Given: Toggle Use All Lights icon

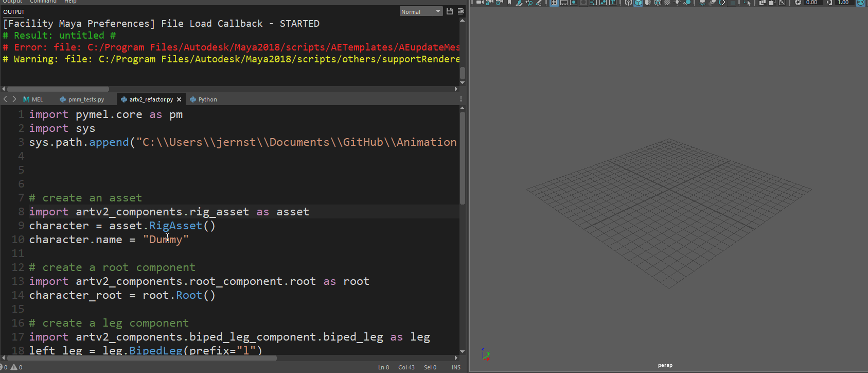Looking at the screenshot, I should pyautogui.click(x=677, y=3).
